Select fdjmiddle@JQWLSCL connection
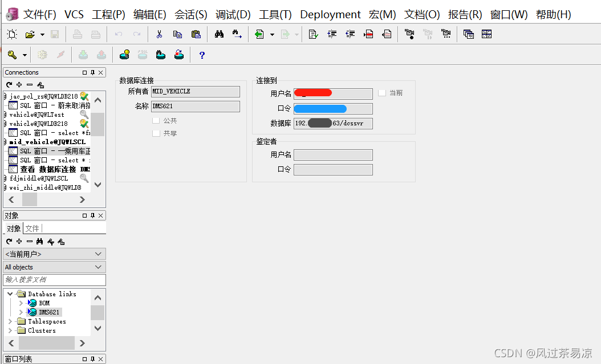 (x=39, y=178)
